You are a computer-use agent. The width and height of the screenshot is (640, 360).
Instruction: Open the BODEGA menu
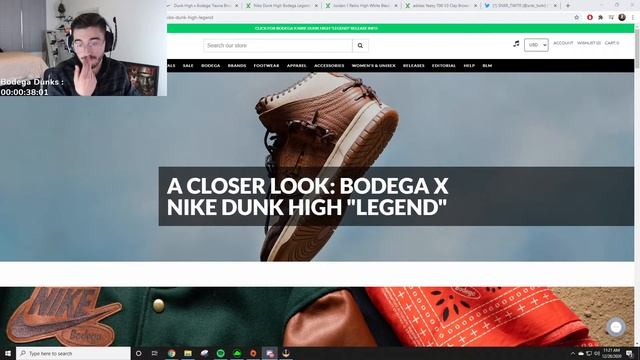pos(211,66)
